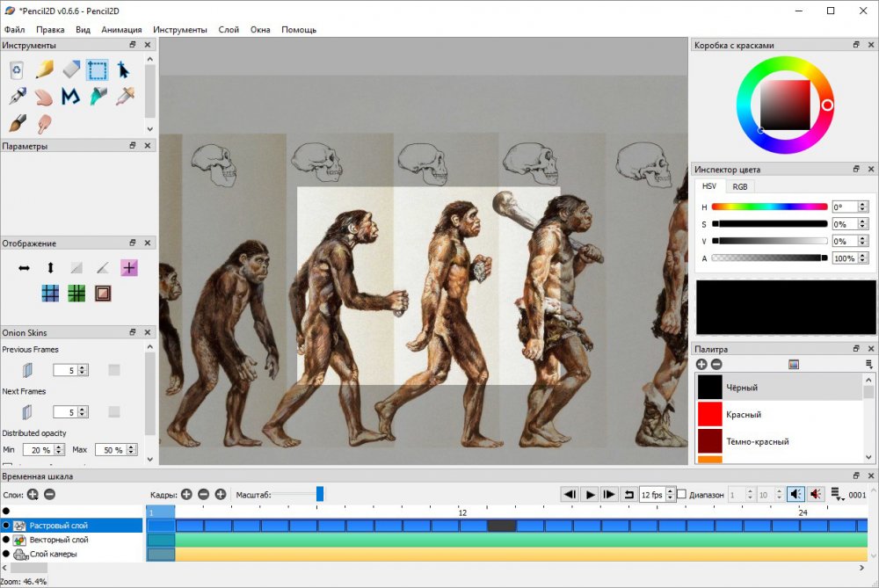Enable the Диапазон checkbox
Viewport: 879px width, 588px height.
(x=681, y=495)
